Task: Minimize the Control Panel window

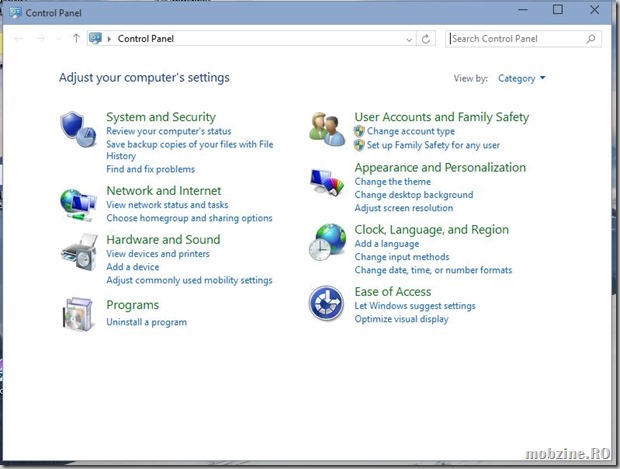Action: coord(523,9)
